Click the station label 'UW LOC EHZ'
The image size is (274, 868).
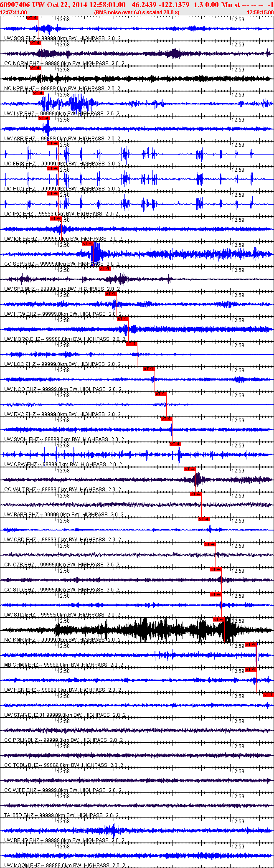[20, 364]
